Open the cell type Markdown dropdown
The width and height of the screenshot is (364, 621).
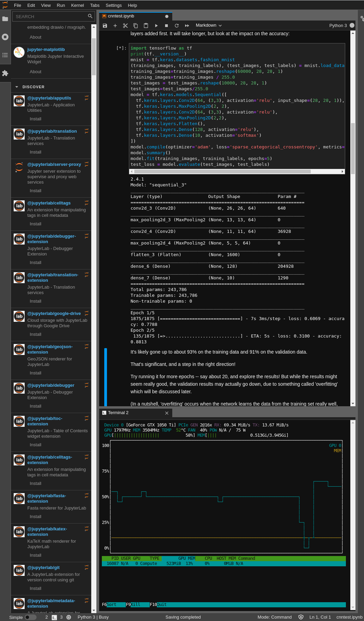[x=208, y=25]
